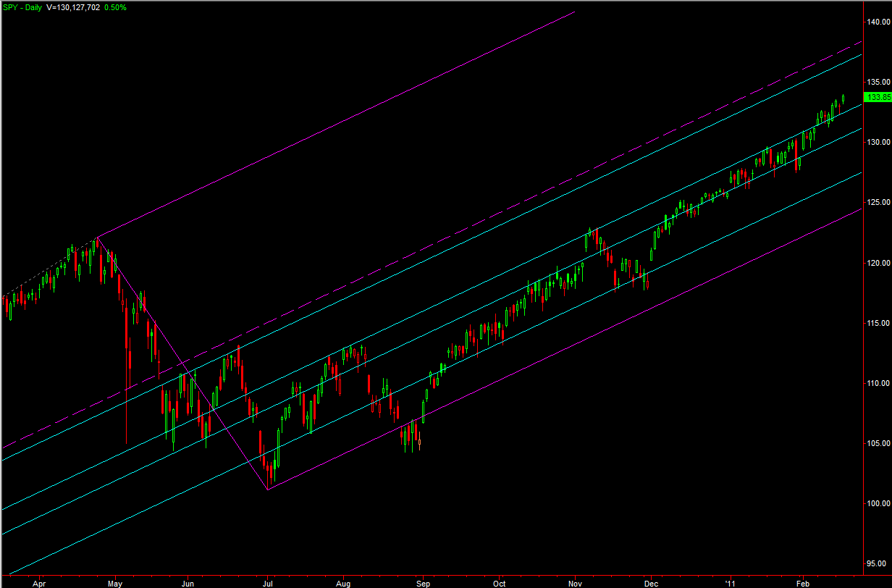Click the SPY - Daily chart title
This screenshot has width=892, height=588.
click(x=22, y=7)
